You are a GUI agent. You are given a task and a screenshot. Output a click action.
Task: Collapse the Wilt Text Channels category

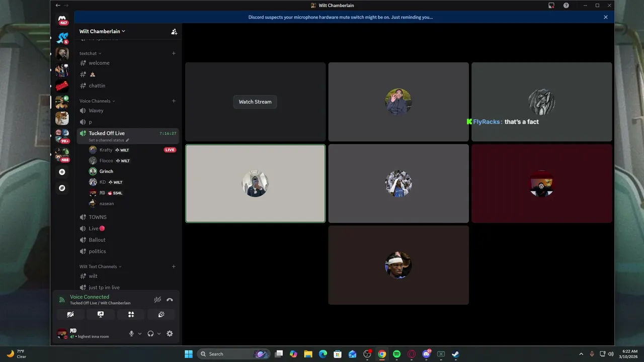100,266
